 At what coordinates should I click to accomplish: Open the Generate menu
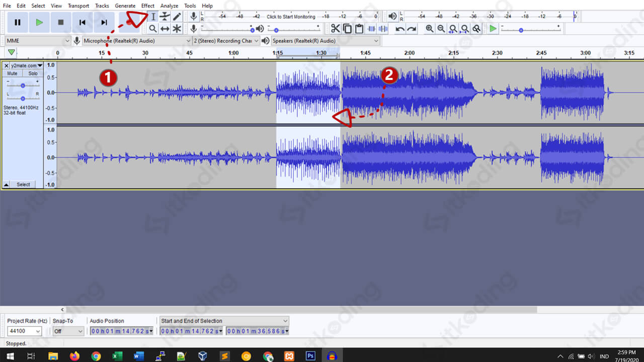(x=125, y=6)
